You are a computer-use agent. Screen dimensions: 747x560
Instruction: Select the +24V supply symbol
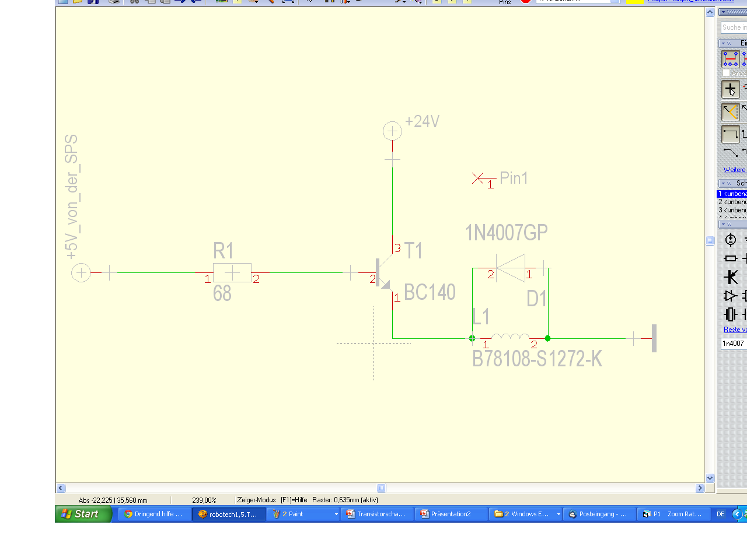tap(392, 131)
